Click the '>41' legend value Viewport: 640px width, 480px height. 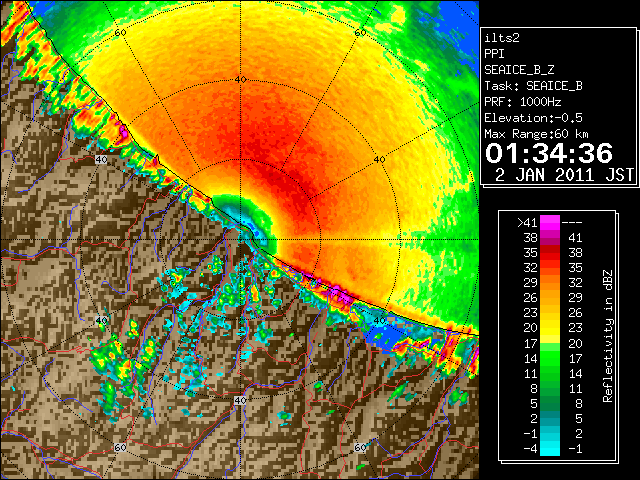point(527,223)
